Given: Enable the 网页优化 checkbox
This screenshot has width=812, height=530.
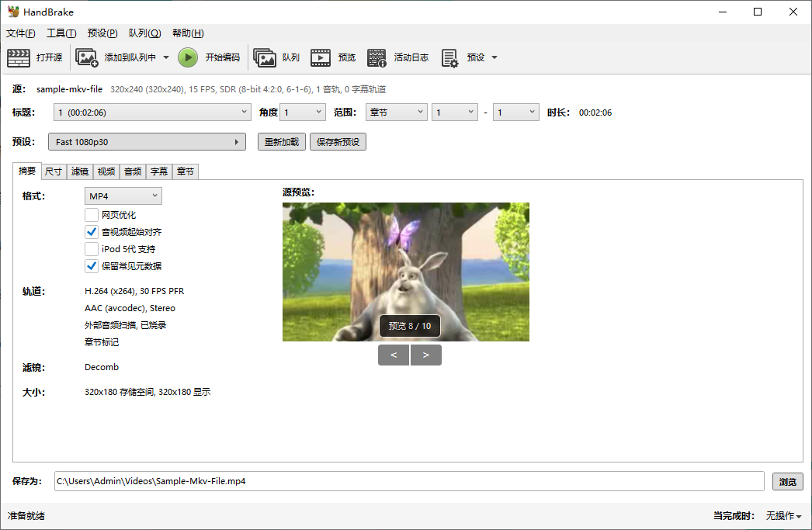Looking at the screenshot, I should click(92, 214).
